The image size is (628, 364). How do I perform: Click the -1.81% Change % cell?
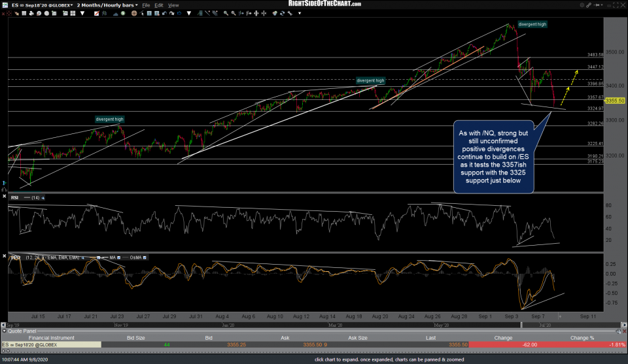click(583, 345)
